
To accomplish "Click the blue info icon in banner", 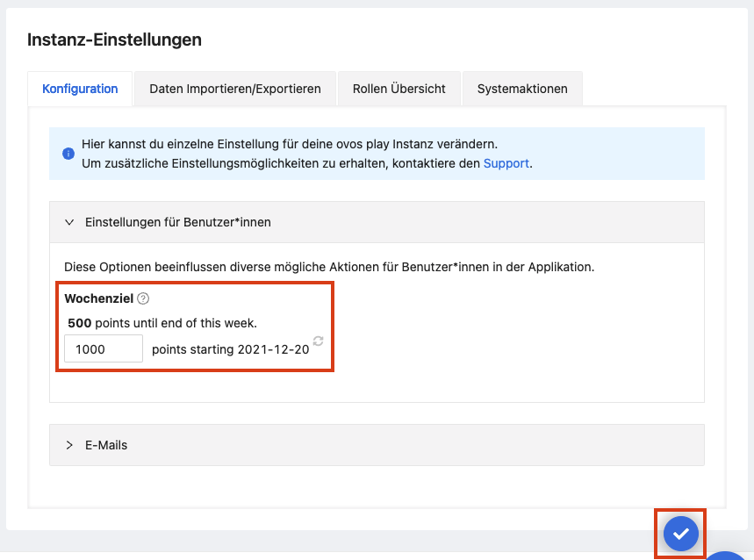I will 68,154.
